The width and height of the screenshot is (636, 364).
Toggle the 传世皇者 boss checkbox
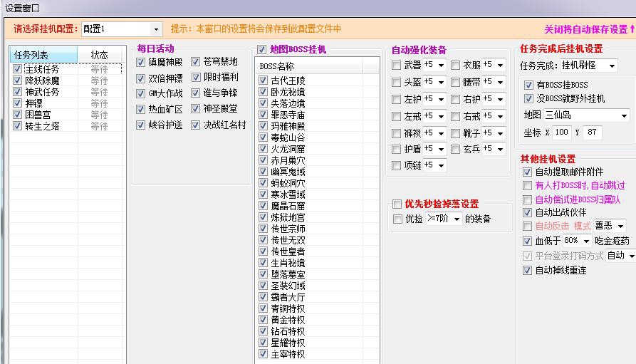coord(263,251)
